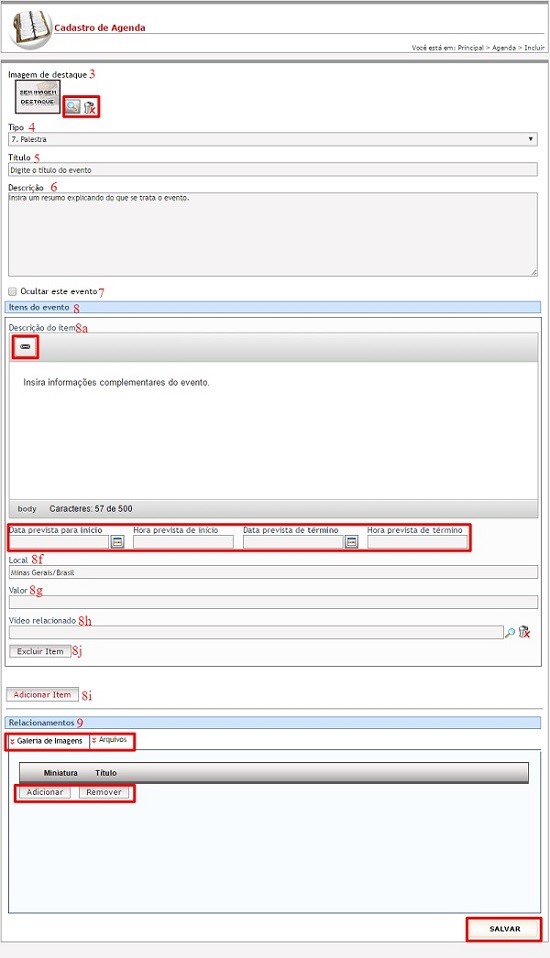Viewport: 550px width, 958px height.
Task: Click the SALVAR button
Action: tap(505, 929)
